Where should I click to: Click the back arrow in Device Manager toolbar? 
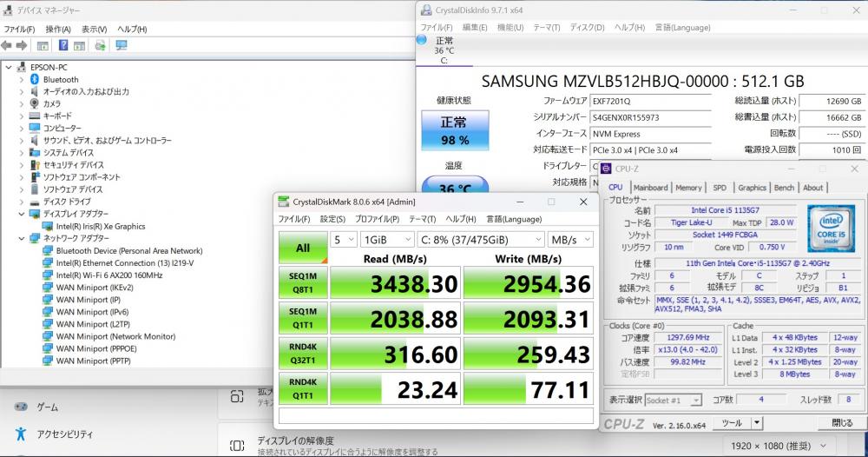(7, 45)
